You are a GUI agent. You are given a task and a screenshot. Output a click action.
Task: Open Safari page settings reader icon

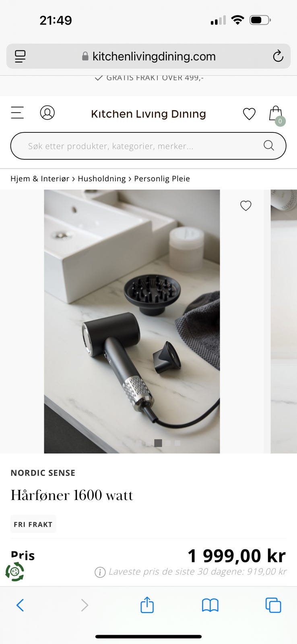coord(20,56)
